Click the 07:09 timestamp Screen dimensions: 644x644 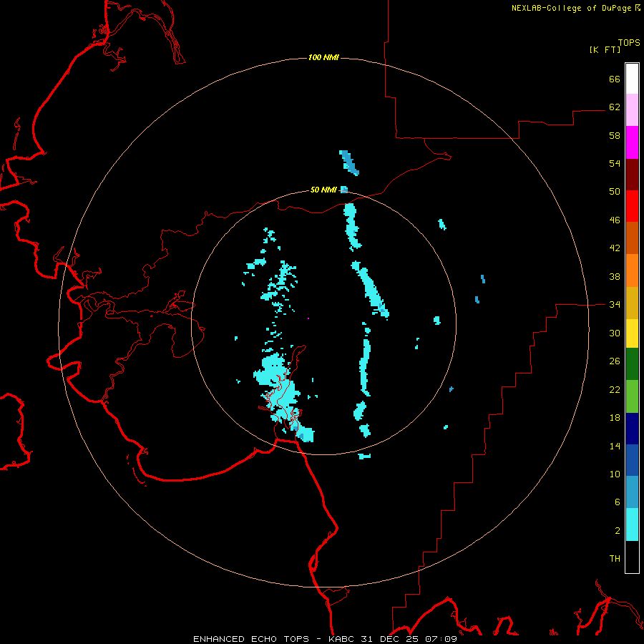pos(441,639)
